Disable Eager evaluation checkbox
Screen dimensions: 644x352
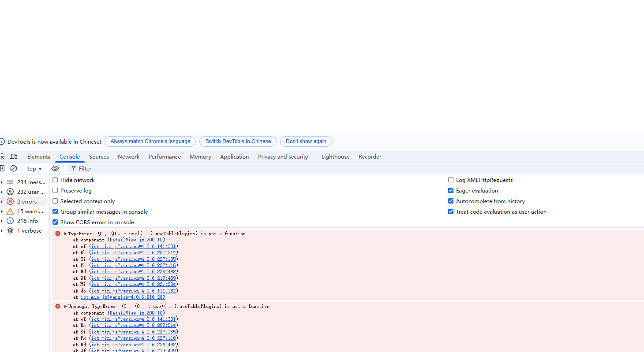point(451,190)
